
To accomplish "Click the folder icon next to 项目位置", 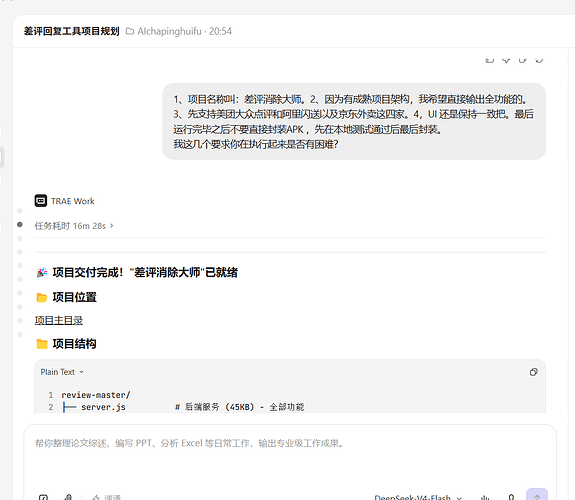I will (42, 297).
